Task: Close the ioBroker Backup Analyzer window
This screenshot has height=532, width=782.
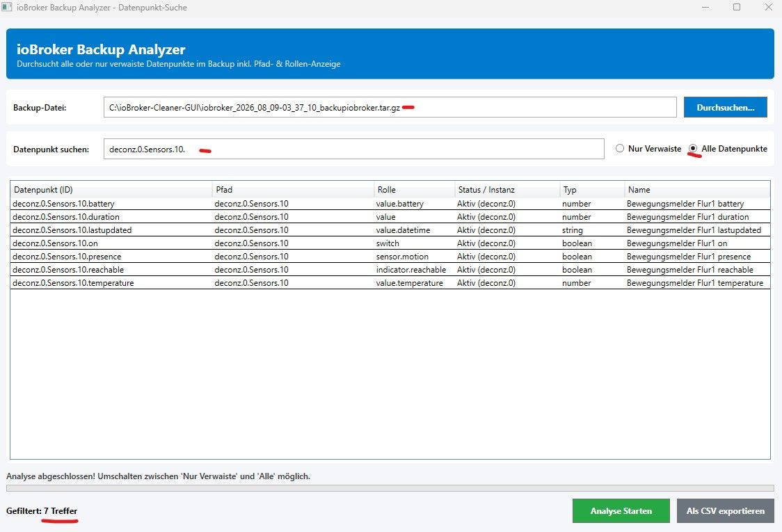Action: pos(769,7)
